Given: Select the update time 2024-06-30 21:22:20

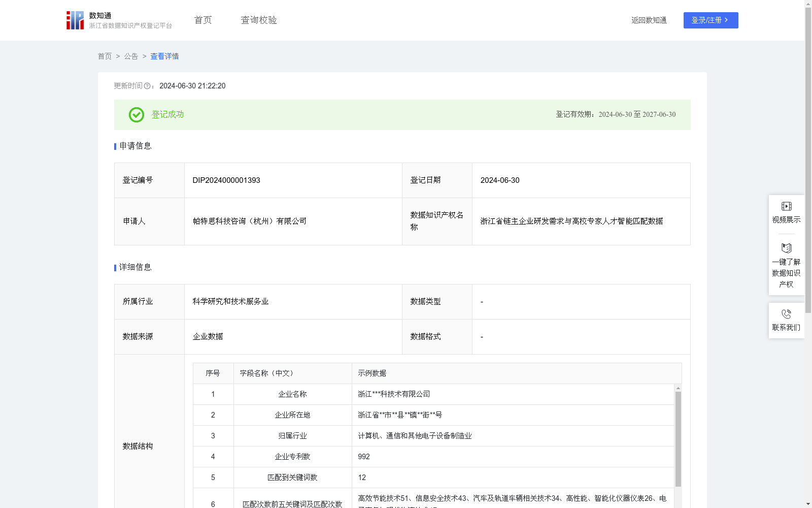Looking at the screenshot, I should click(x=192, y=86).
